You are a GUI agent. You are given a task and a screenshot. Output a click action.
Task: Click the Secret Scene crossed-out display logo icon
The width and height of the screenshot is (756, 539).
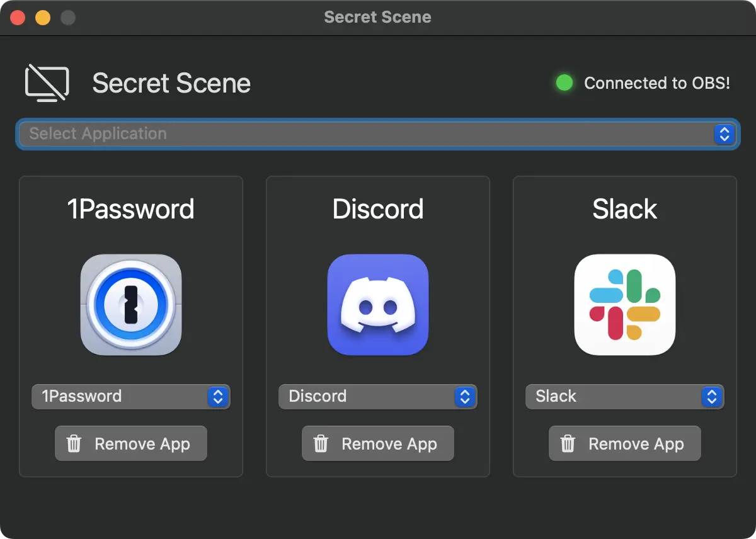click(47, 82)
